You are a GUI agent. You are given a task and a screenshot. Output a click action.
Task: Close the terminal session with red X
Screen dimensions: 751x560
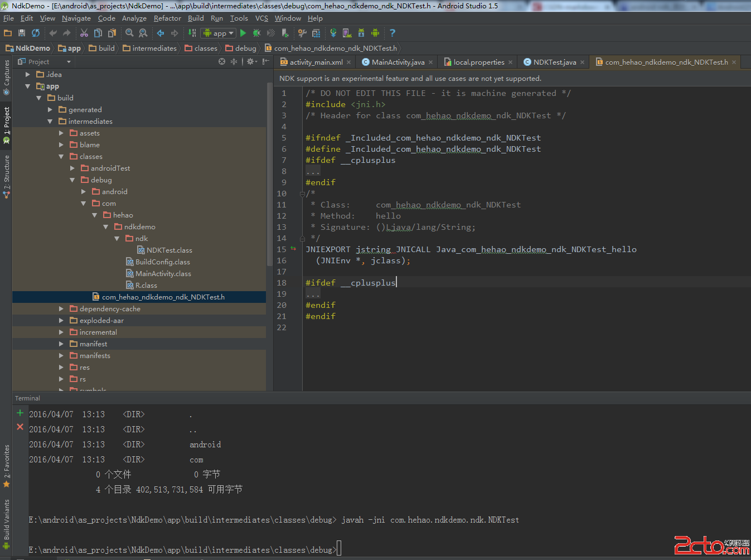click(x=20, y=427)
